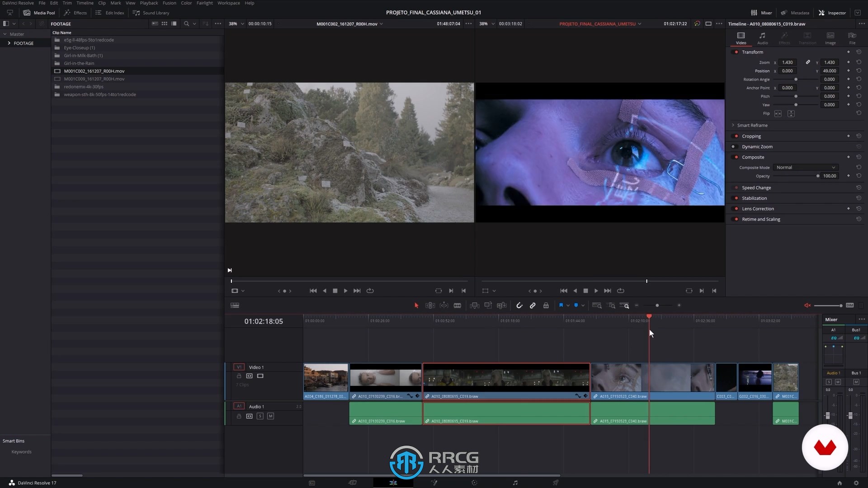Expand the Transform section in Inspector

(x=752, y=52)
